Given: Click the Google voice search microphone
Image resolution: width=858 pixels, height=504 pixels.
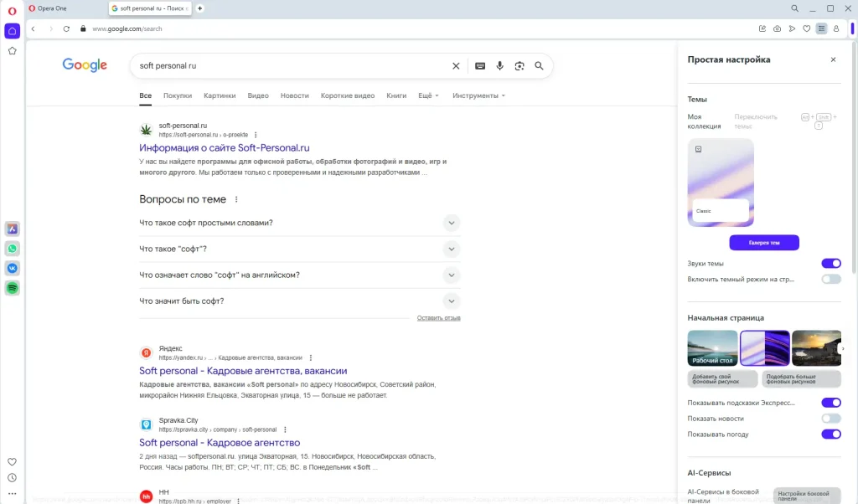Looking at the screenshot, I should pyautogui.click(x=499, y=66).
